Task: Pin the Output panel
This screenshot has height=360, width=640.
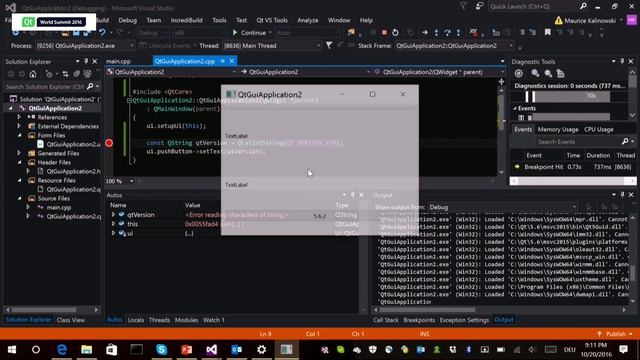Action: point(622,195)
